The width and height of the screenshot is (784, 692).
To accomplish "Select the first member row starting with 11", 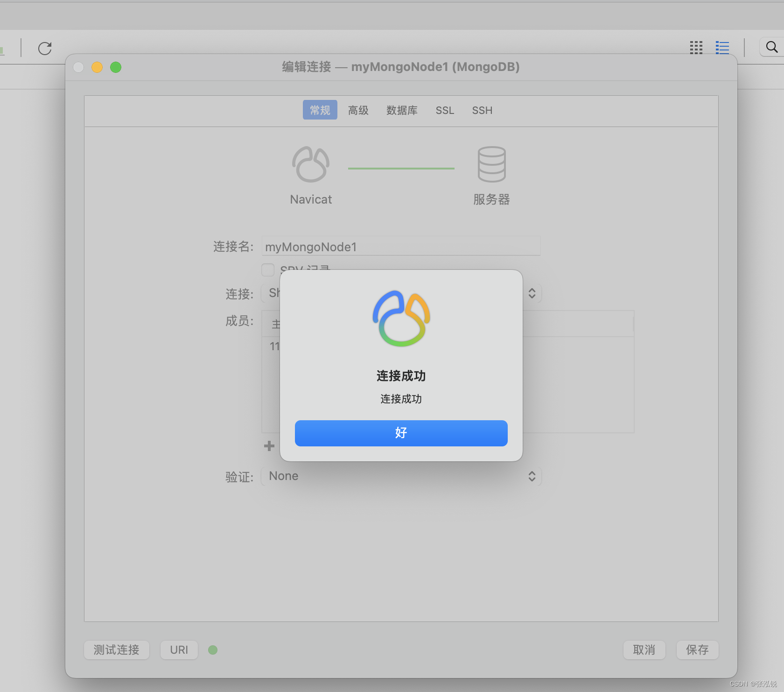I will pyautogui.click(x=448, y=346).
